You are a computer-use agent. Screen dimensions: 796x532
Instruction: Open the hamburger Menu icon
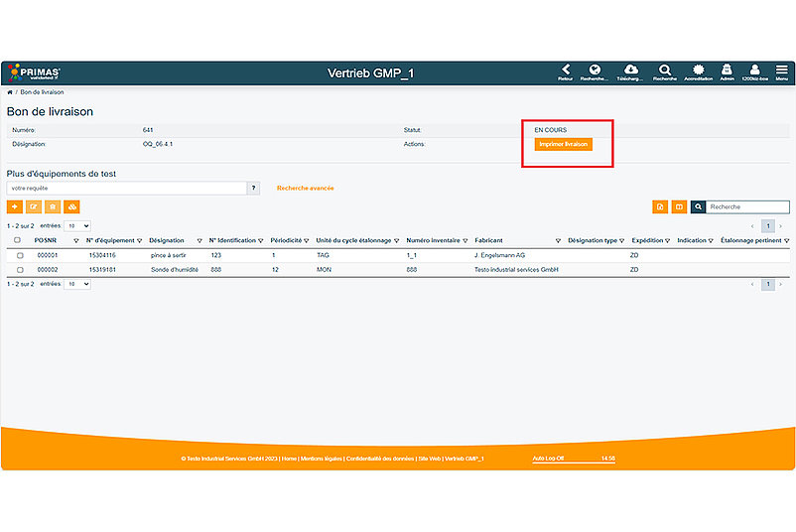[x=782, y=72]
